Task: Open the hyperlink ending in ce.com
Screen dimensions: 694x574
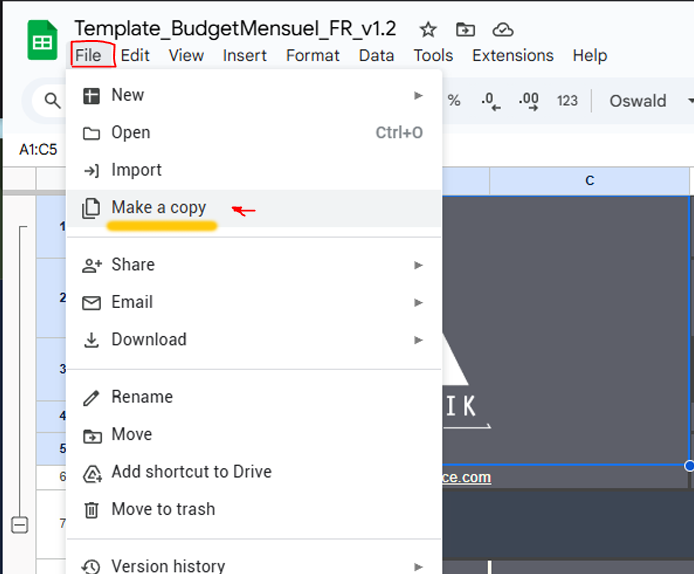Action: pyautogui.click(x=467, y=477)
